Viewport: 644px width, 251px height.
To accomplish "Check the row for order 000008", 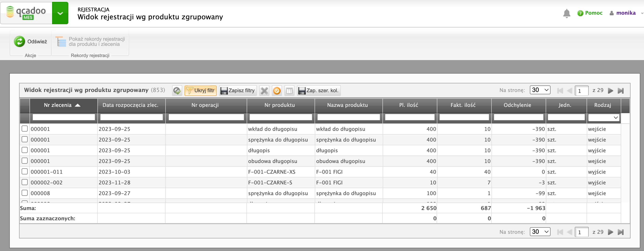I will pyautogui.click(x=24, y=193).
